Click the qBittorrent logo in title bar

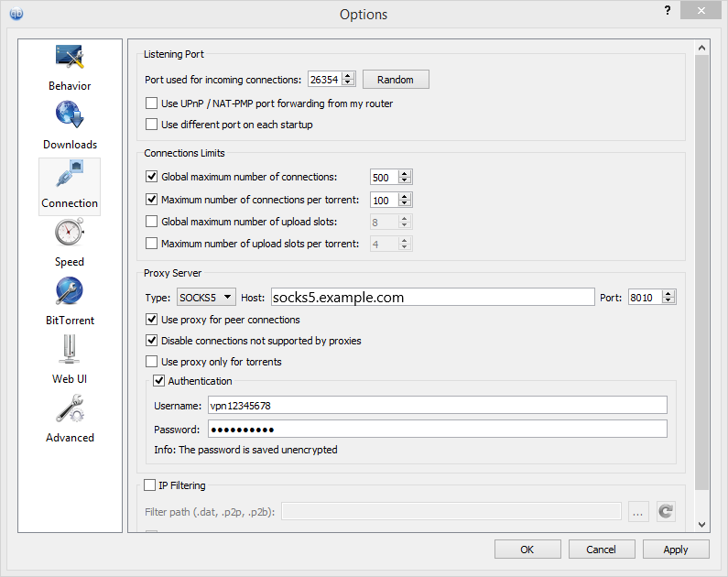[x=16, y=14]
